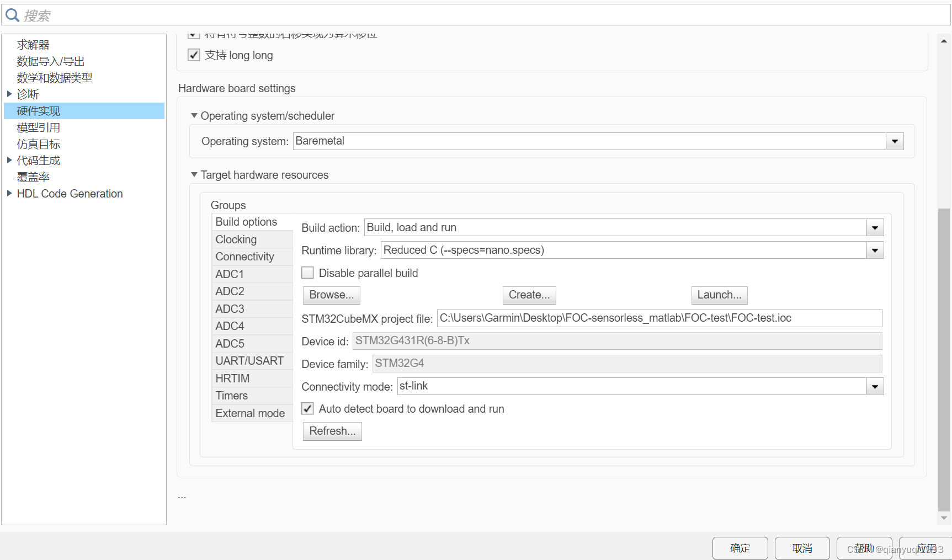Collapse Operating system/scheduler section
Image resolution: width=952 pixels, height=560 pixels.
coord(194,116)
